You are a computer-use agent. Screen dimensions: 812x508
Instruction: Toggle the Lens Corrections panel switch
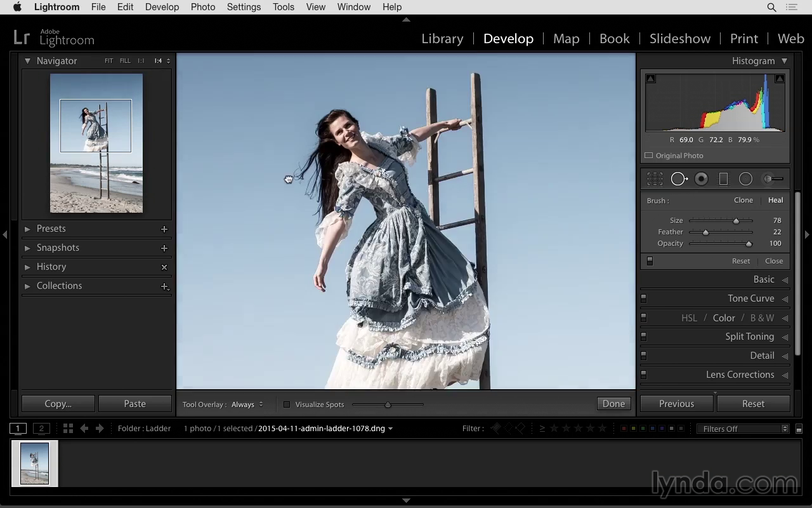click(x=643, y=375)
